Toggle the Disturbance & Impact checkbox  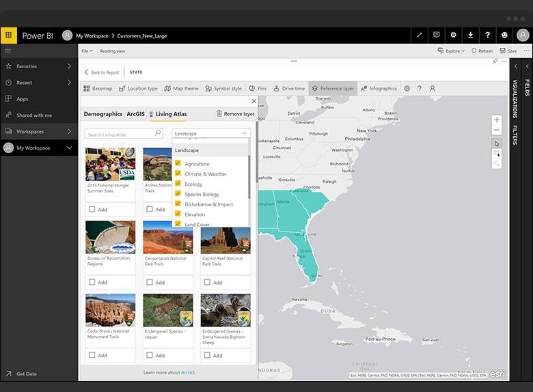point(178,204)
